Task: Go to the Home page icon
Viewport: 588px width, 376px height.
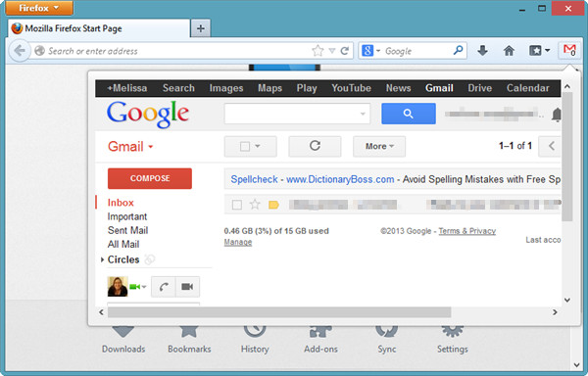Action: 509,50
